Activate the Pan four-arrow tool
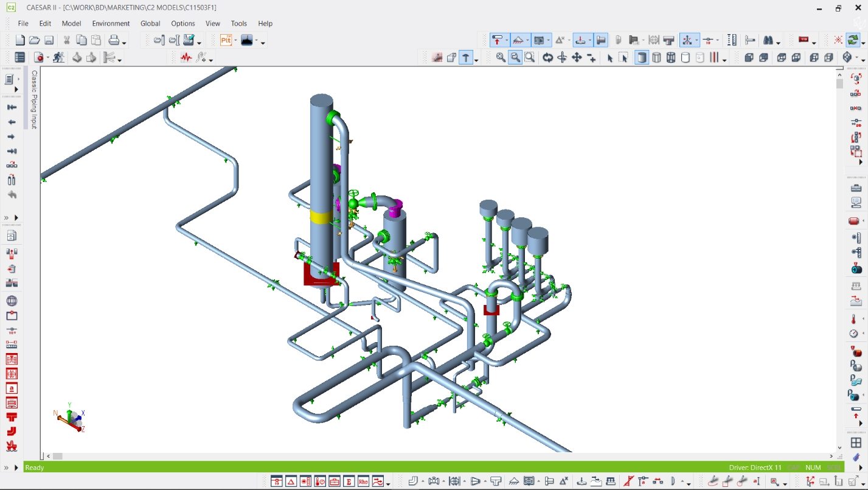 [x=577, y=58]
